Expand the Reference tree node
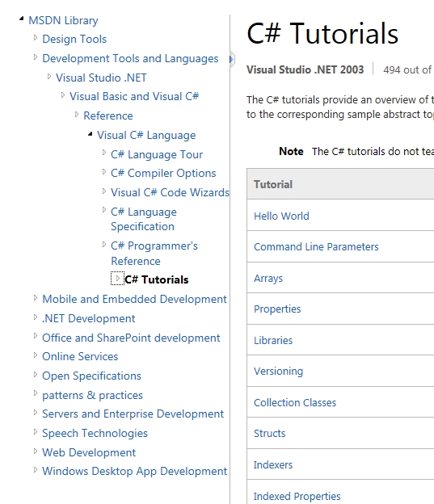The height and width of the screenshot is (504, 434). click(x=77, y=114)
